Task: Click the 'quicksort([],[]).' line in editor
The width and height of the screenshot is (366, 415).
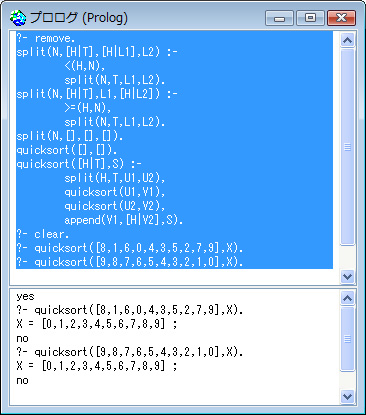Action: pyautogui.click(x=67, y=150)
